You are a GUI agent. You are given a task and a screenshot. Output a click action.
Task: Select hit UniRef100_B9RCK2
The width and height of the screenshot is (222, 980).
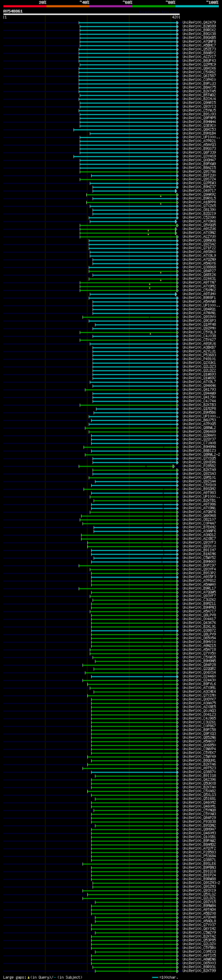(x=199, y=30)
